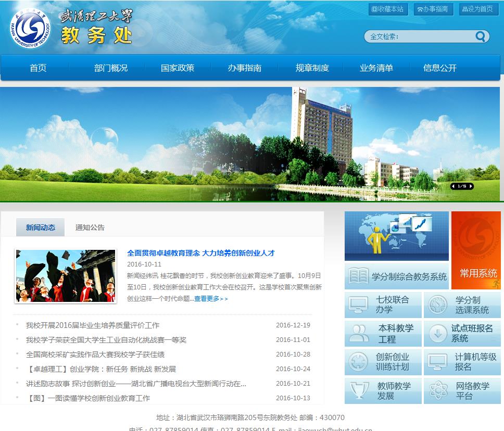Open 我校学子荣获全国大学生工业自动化挑战赛一等奖 news
The width and height of the screenshot is (504, 431).
coord(106,340)
